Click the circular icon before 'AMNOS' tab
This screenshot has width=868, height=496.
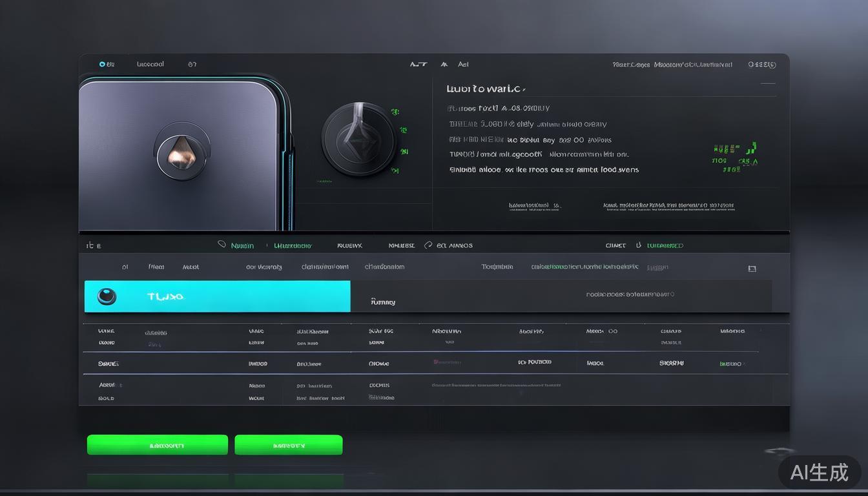[x=428, y=245]
